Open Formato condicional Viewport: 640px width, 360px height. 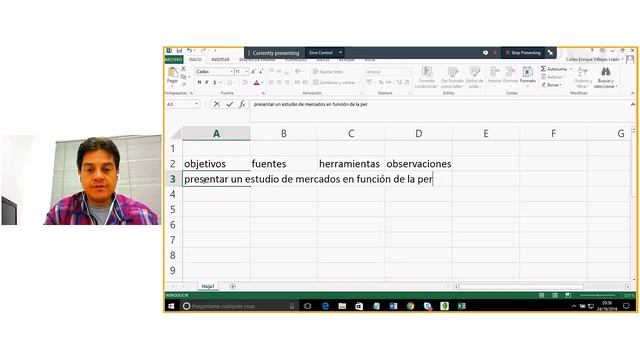(427, 77)
